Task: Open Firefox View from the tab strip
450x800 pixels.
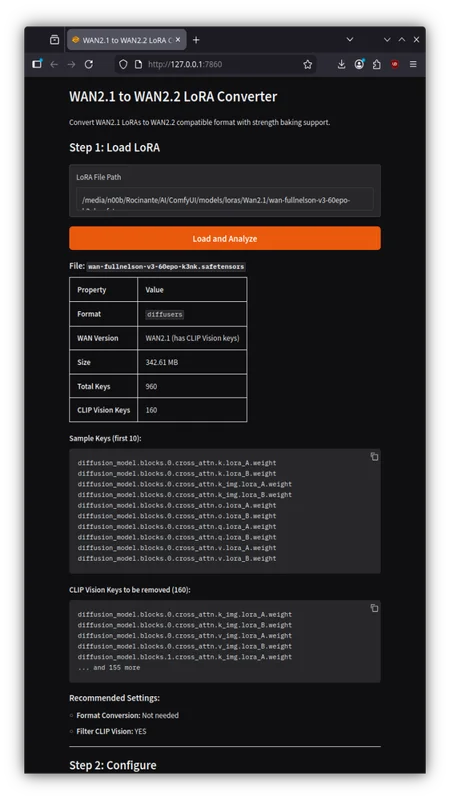Action: [x=55, y=40]
